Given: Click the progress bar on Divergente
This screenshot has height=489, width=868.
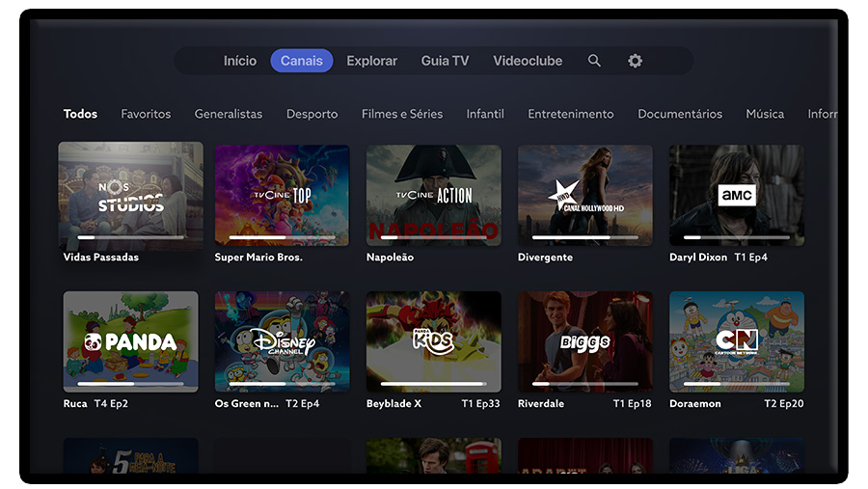Looking at the screenshot, I should point(585,237).
